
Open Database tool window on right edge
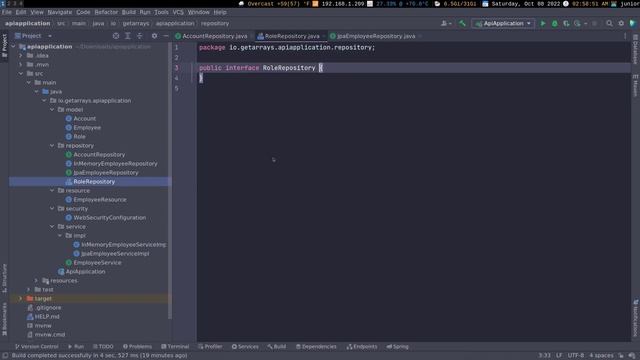point(635,49)
